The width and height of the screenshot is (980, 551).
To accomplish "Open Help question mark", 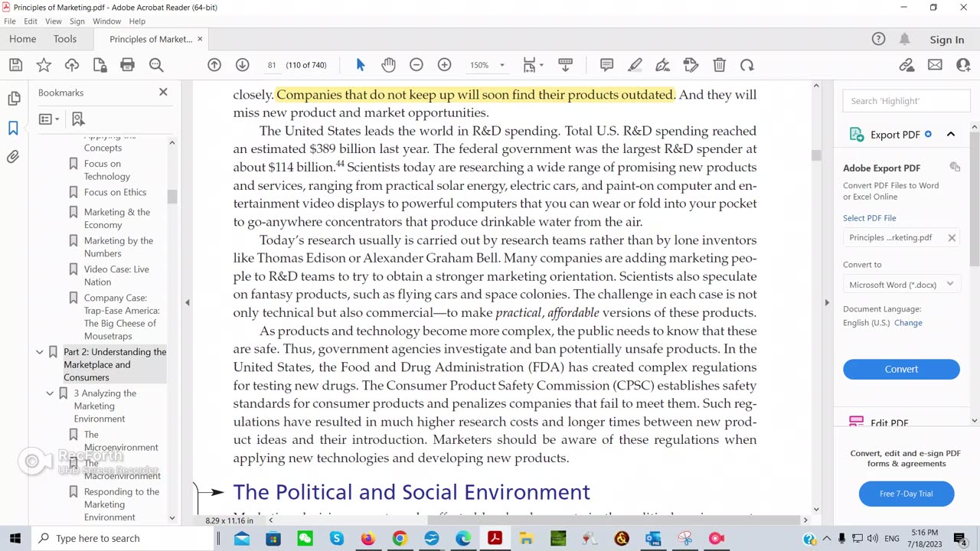I will point(878,39).
